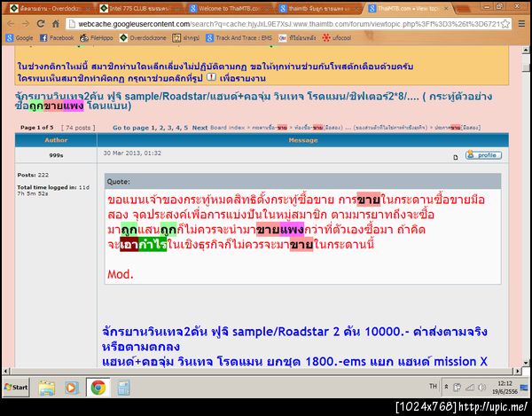
Task: Open the Google bookmark
Action: [x=20, y=38]
